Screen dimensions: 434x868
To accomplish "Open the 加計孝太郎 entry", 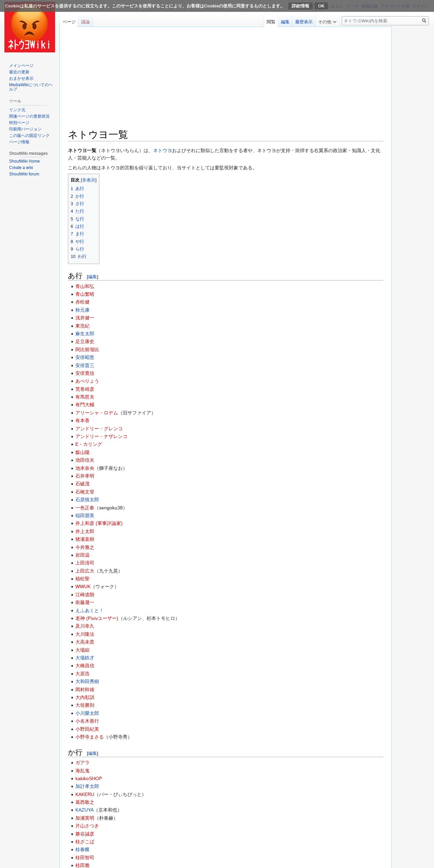I will (x=87, y=786).
